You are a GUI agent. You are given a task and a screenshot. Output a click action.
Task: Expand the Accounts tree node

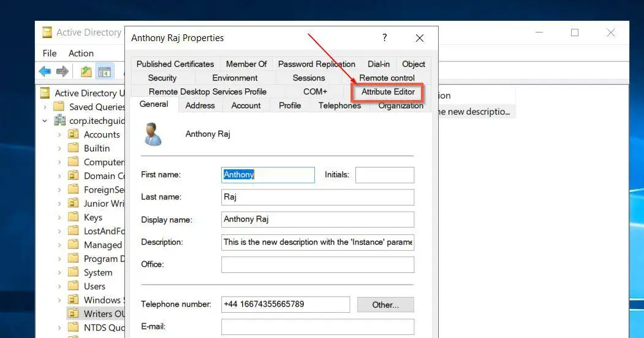[59, 134]
